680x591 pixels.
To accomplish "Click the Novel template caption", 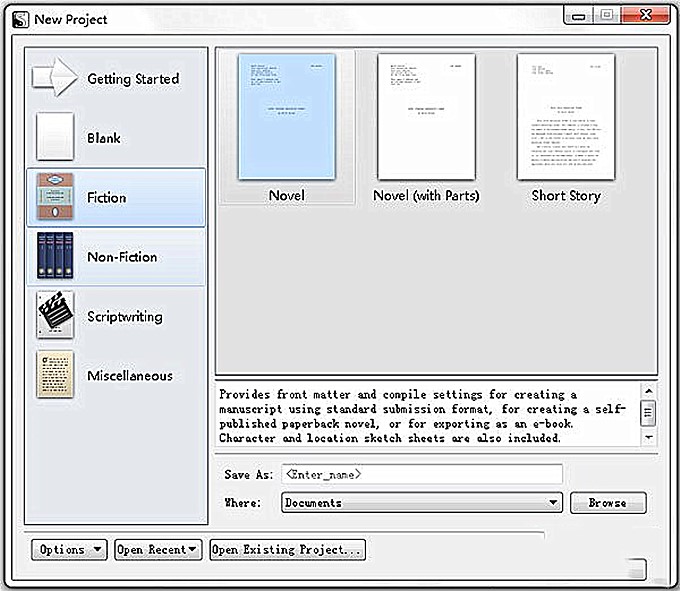I will (x=287, y=195).
